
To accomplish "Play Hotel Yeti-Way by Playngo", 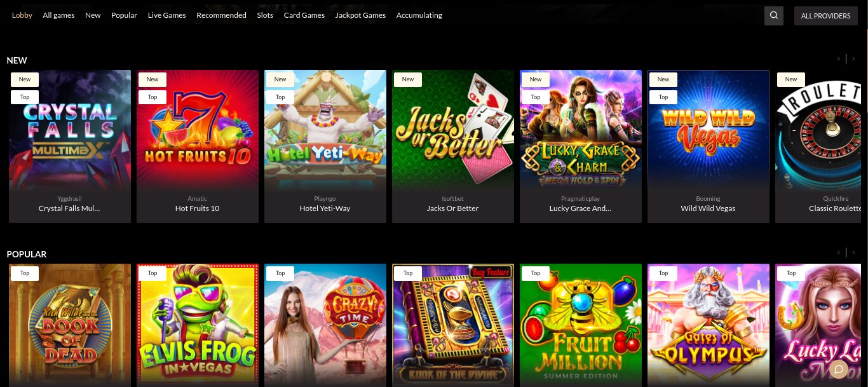I will point(325,130).
